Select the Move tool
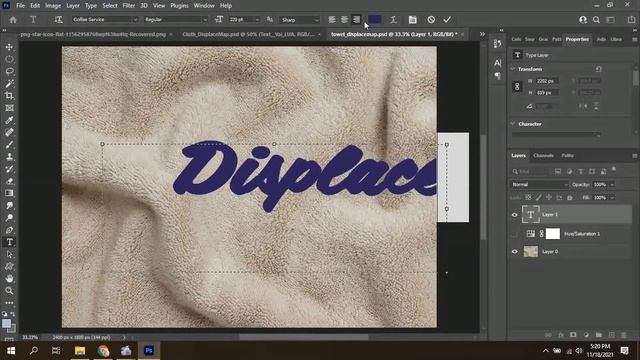The image size is (640, 360). coord(9,47)
